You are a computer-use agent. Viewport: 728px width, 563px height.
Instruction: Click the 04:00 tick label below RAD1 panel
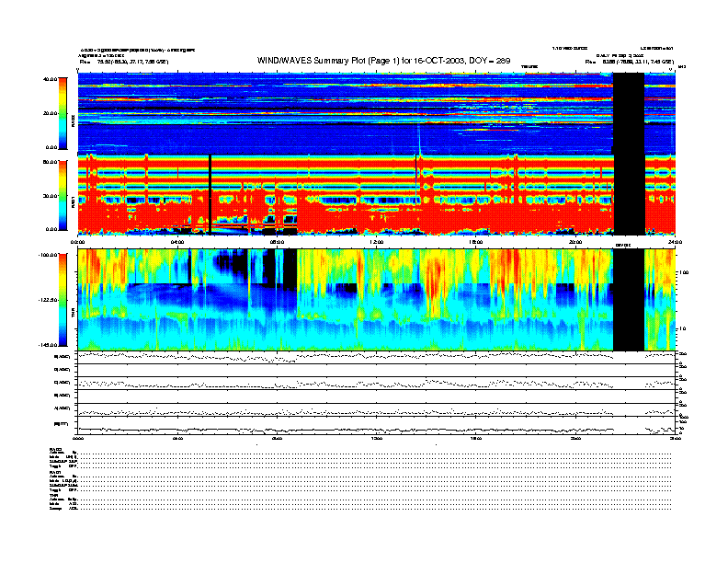(x=177, y=242)
